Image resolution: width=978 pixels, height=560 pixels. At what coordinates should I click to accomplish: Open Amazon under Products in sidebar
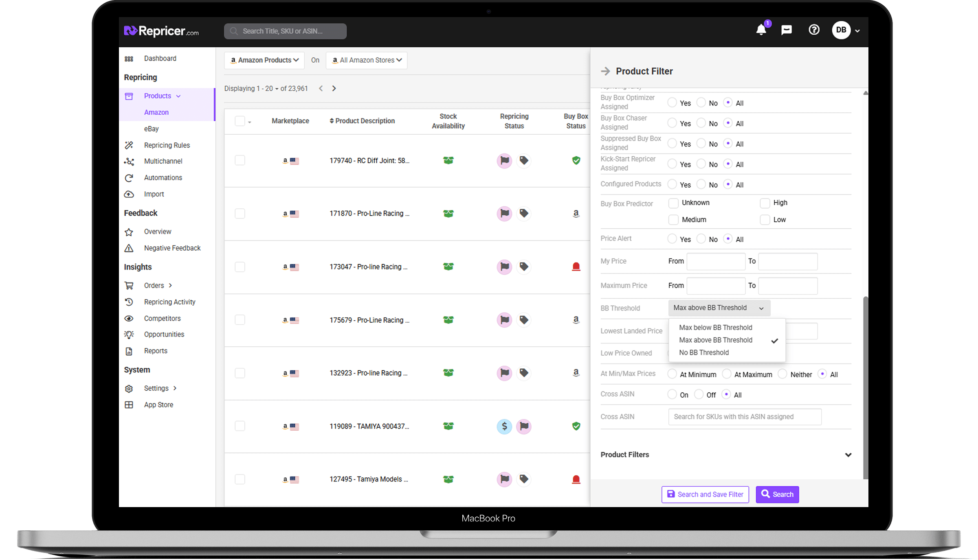156,112
